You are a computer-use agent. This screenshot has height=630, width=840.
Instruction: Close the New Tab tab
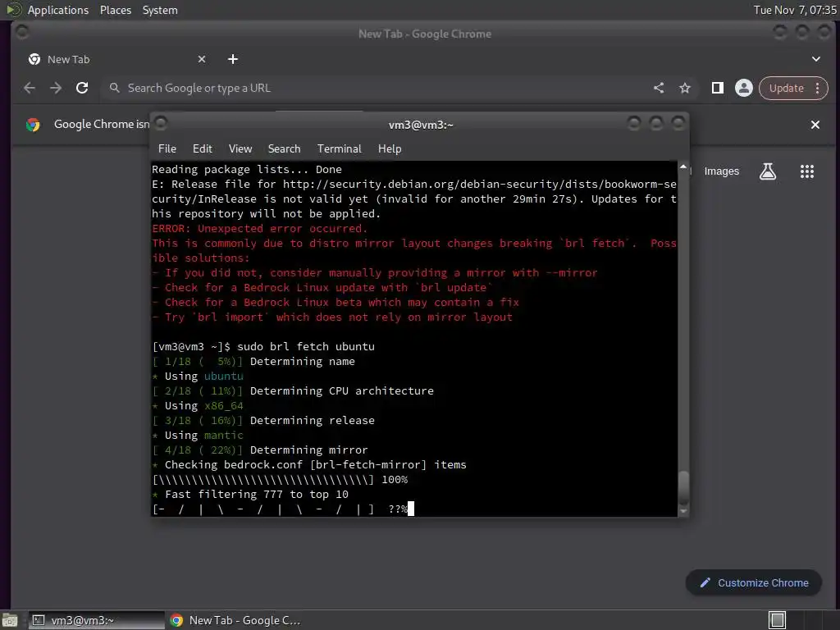tap(202, 59)
